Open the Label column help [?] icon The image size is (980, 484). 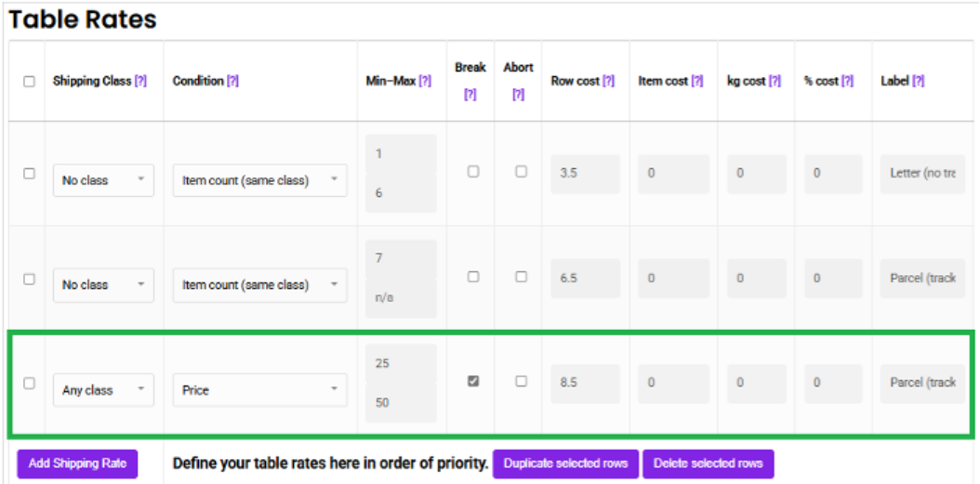coord(918,81)
